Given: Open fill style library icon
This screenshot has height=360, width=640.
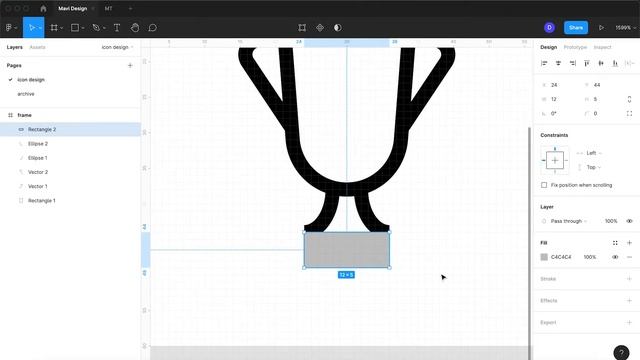Looking at the screenshot, I should click(615, 243).
